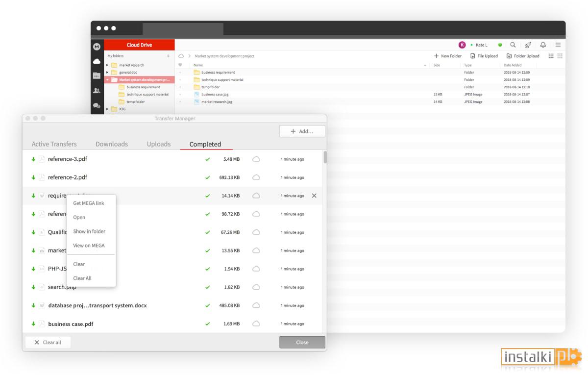The width and height of the screenshot is (588, 375).
Task: Expand the KTG folder arrow
Action: click(x=107, y=109)
